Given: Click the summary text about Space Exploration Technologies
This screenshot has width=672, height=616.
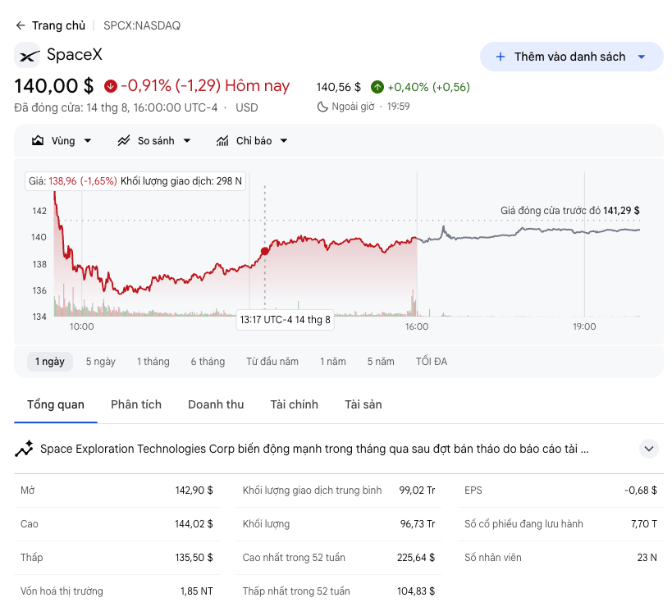Looking at the screenshot, I should [314, 449].
